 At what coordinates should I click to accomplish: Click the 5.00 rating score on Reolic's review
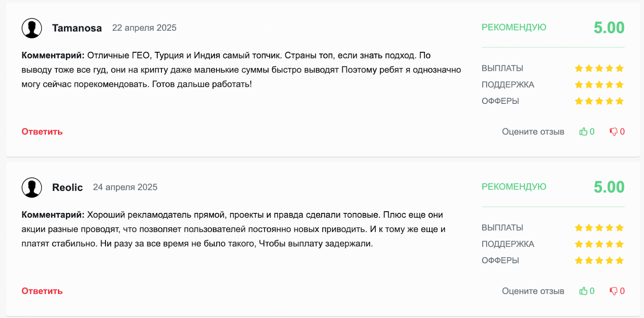[x=609, y=187]
